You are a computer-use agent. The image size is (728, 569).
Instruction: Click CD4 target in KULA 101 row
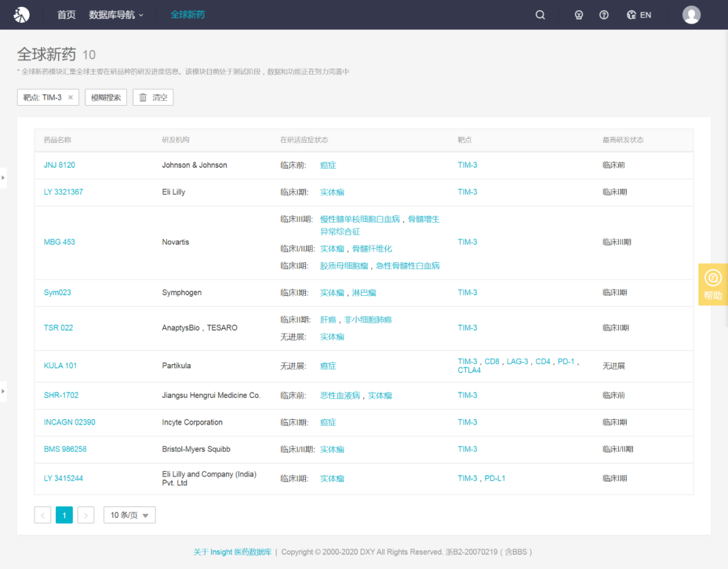[x=543, y=362]
